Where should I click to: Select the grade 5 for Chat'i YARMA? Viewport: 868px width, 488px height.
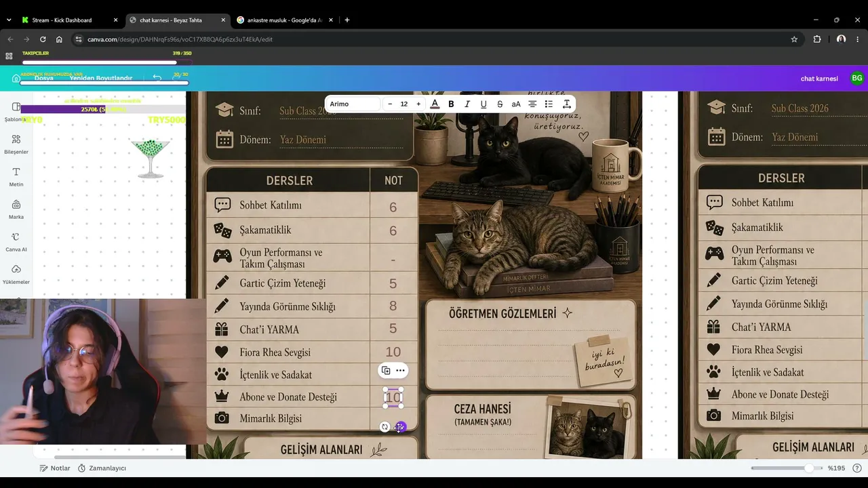(393, 329)
